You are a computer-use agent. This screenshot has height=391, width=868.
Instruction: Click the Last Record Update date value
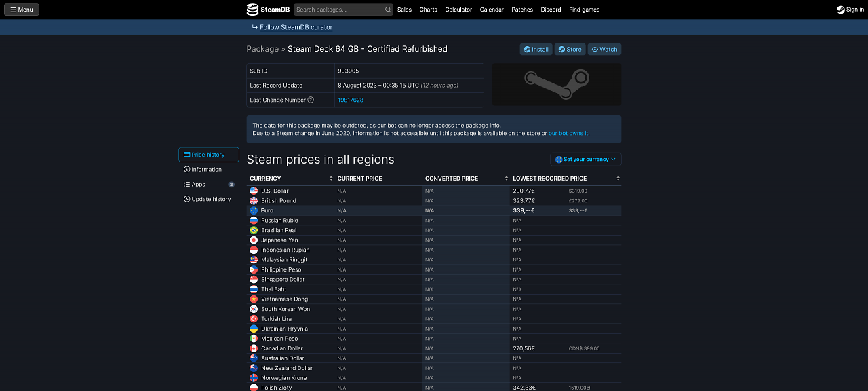tap(378, 86)
